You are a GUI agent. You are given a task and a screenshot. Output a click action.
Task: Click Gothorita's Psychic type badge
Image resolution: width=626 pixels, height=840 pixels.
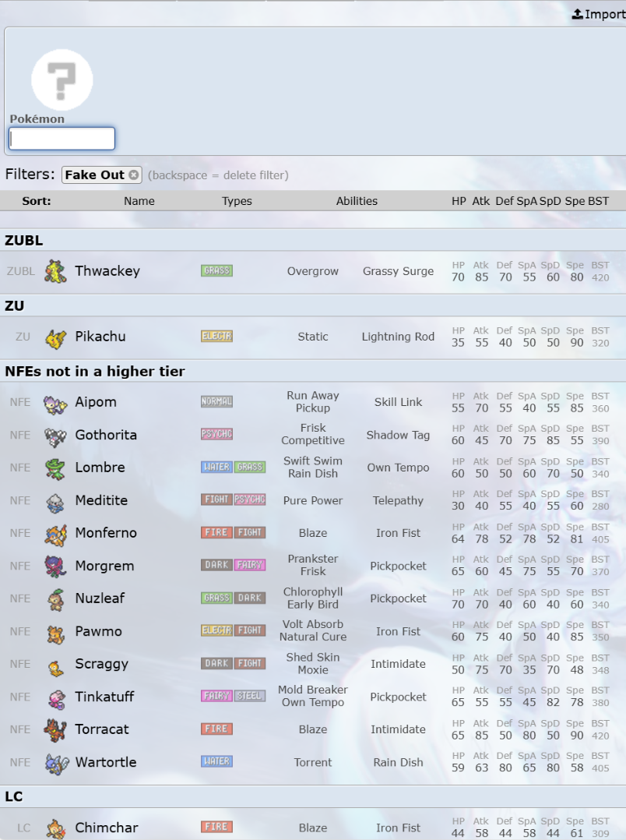click(x=217, y=434)
